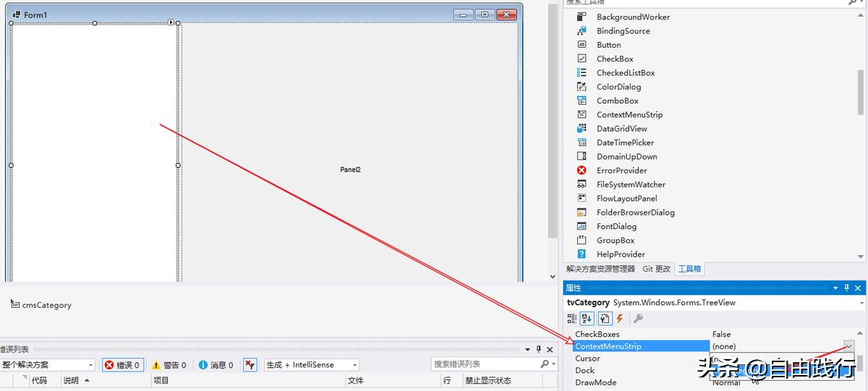
Task: Pick the FontDialog toolbox item
Action: pos(616,226)
